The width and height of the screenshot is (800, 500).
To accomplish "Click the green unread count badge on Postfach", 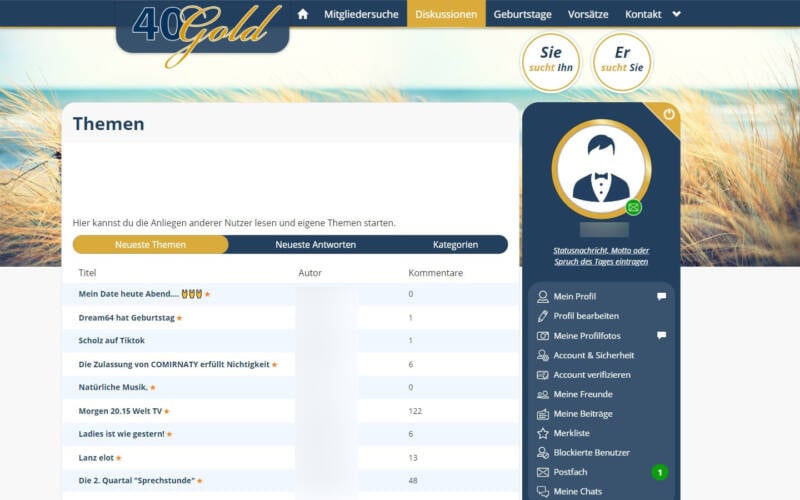I will click(x=660, y=472).
